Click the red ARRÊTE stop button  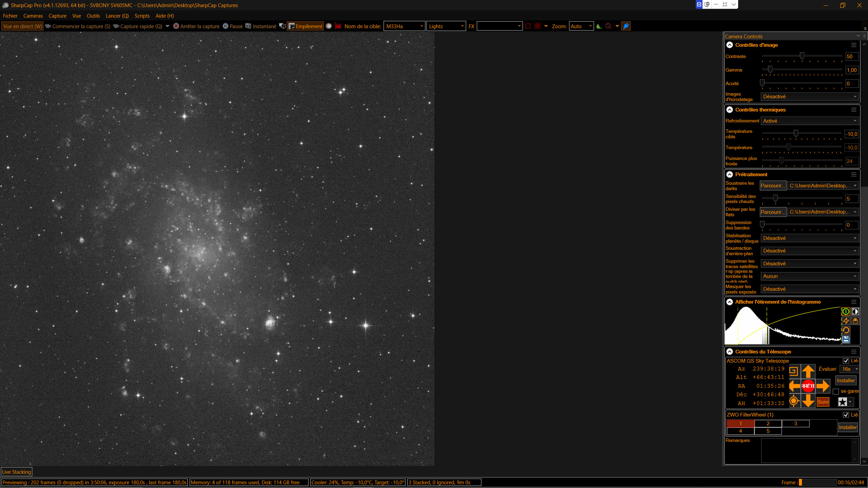808,386
